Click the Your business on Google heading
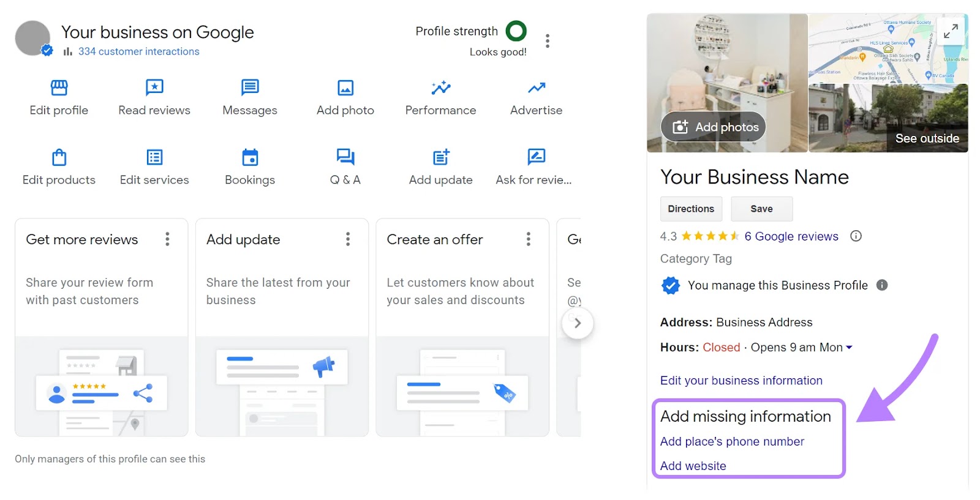This screenshot has height=500, width=980. [x=157, y=32]
